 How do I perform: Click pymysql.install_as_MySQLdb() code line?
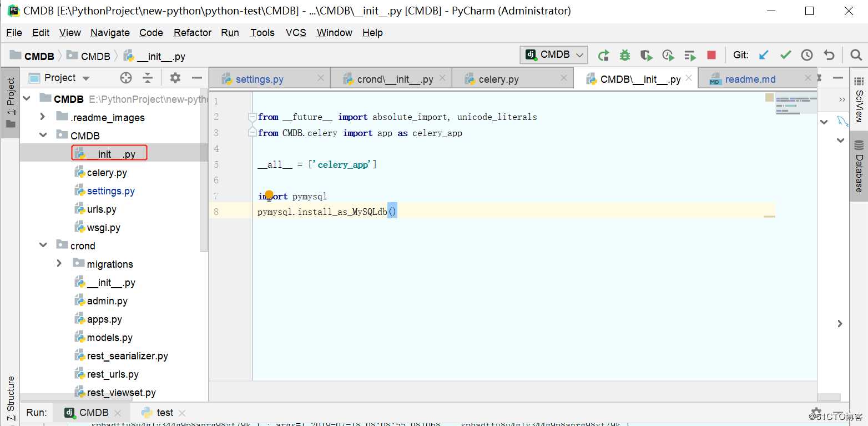click(x=327, y=212)
